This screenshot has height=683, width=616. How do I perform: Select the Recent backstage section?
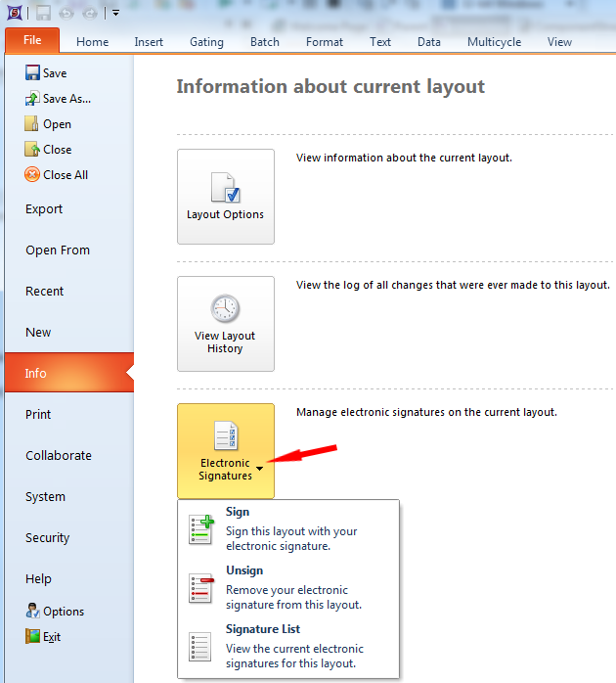(x=45, y=292)
